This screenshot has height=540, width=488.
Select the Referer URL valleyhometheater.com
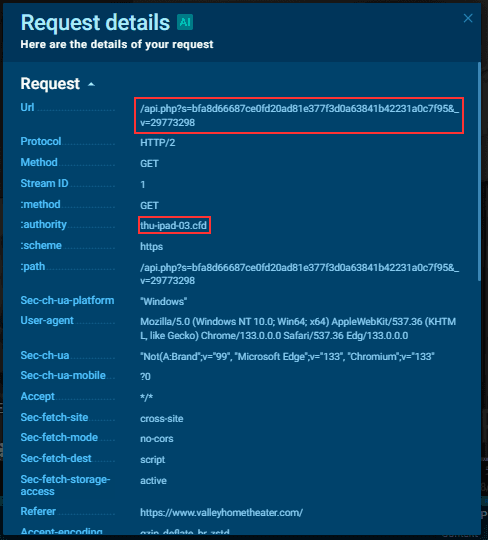pyautogui.click(x=221, y=513)
